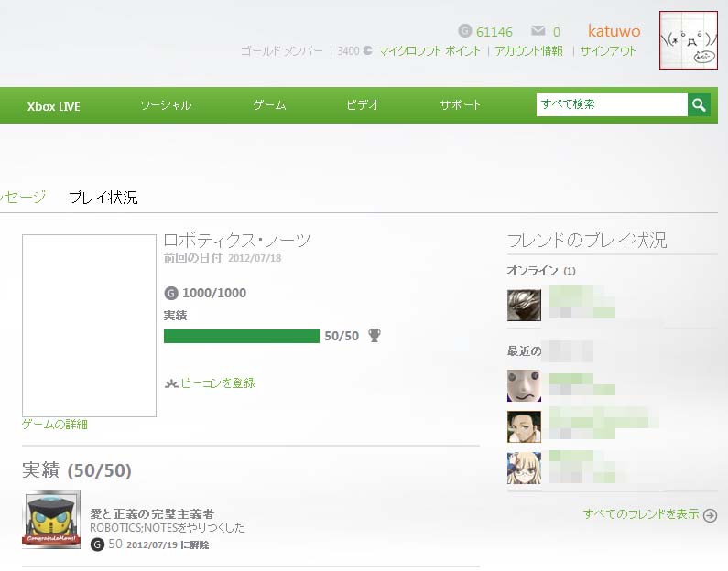Click the white mask face friend avatar
The width and height of the screenshot is (728, 571).
[x=524, y=385]
